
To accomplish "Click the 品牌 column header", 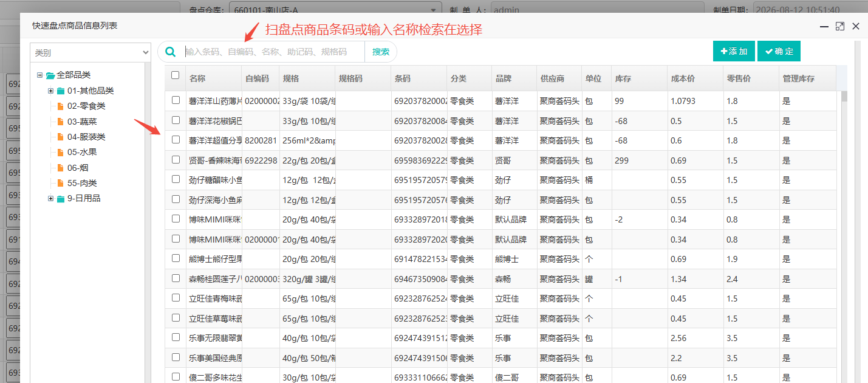I will coord(514,78).
